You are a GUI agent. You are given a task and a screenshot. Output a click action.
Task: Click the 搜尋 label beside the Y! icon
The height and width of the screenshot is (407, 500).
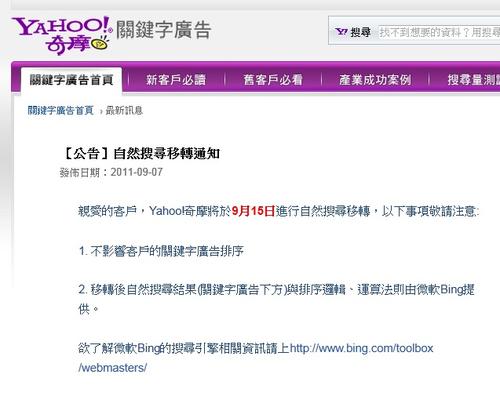(x=361, y=32)
